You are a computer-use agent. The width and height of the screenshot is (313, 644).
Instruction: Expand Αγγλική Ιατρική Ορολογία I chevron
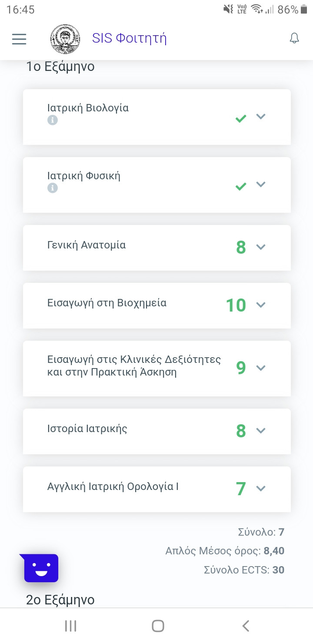[x=261, y=489]
